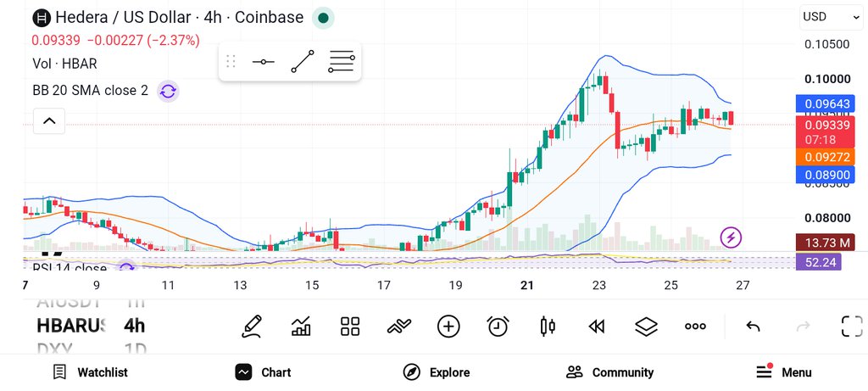Open the indicators chart icon

click(301, 327)
